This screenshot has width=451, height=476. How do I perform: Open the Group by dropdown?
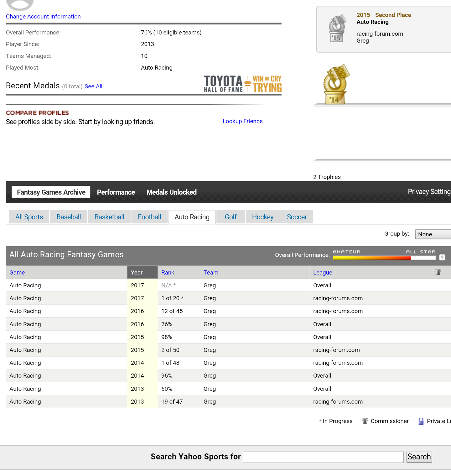click(433, 234)
